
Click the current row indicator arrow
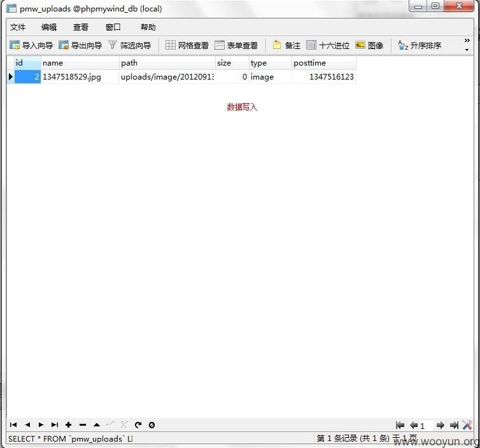click(10, 76)
